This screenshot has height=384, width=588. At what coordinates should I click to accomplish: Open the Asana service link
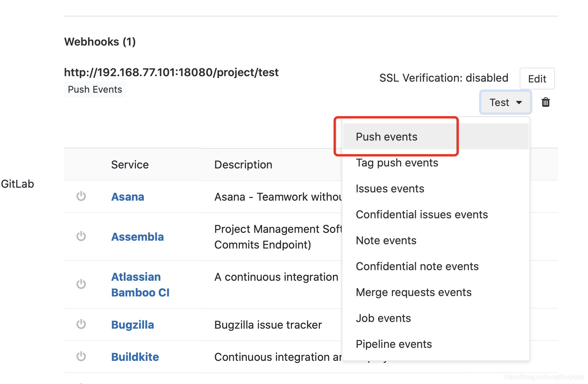[x=128, y=197]
